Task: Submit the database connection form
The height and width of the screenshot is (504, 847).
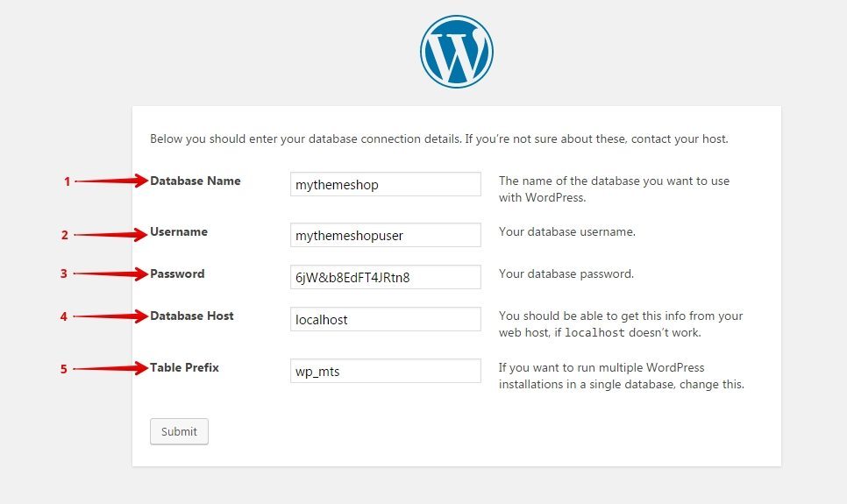Action: tap(179, 431)
